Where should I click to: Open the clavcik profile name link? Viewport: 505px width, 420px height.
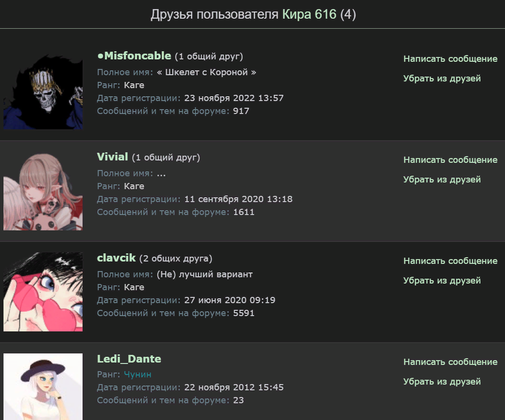116,258
